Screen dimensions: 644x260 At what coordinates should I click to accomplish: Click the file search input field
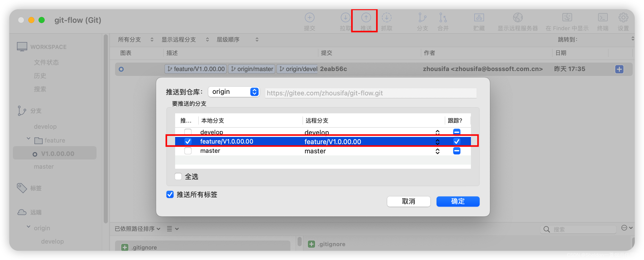(578, 229)
